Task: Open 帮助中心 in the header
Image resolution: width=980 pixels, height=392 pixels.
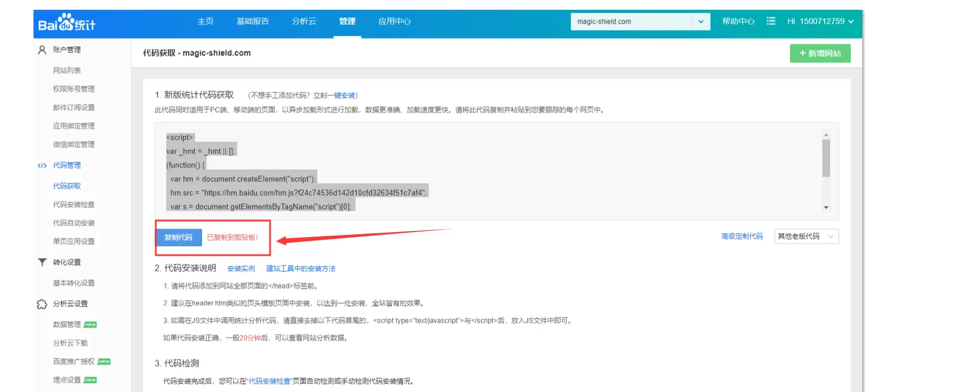Action: [x=738, y=21]
